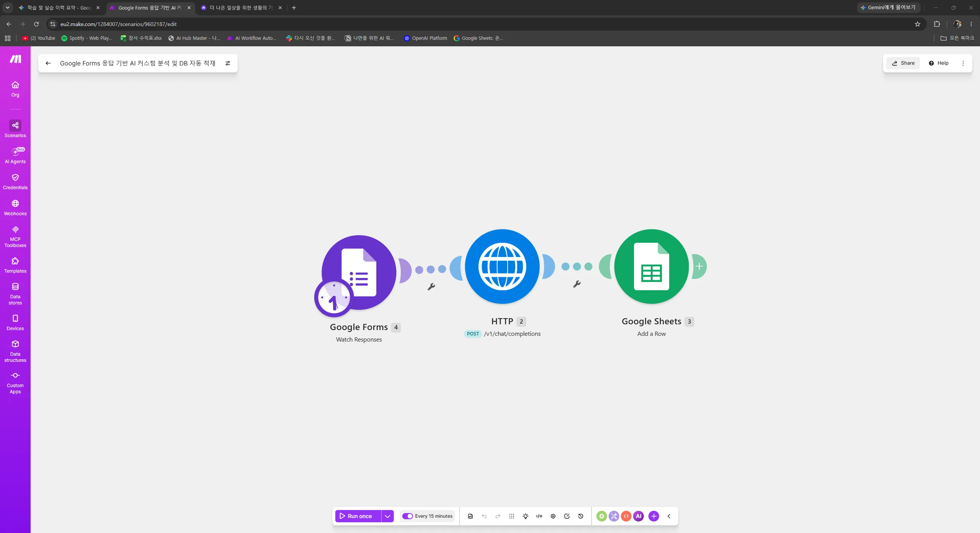Open Data stores in the sidebar
The height and width of the screenshot is (533, 980).
[15, 294]
